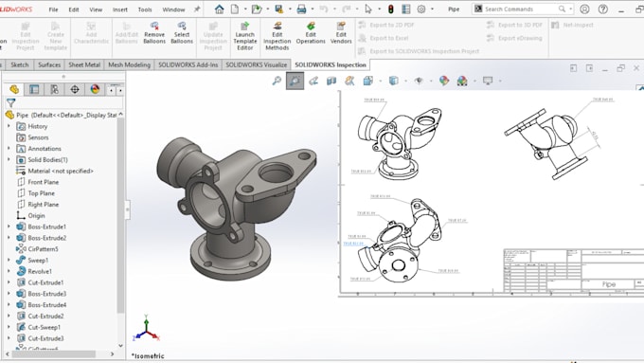Click the 3D pipe model in the viewport
Viewport: 644px width, 363px height.
coord(236,209)
